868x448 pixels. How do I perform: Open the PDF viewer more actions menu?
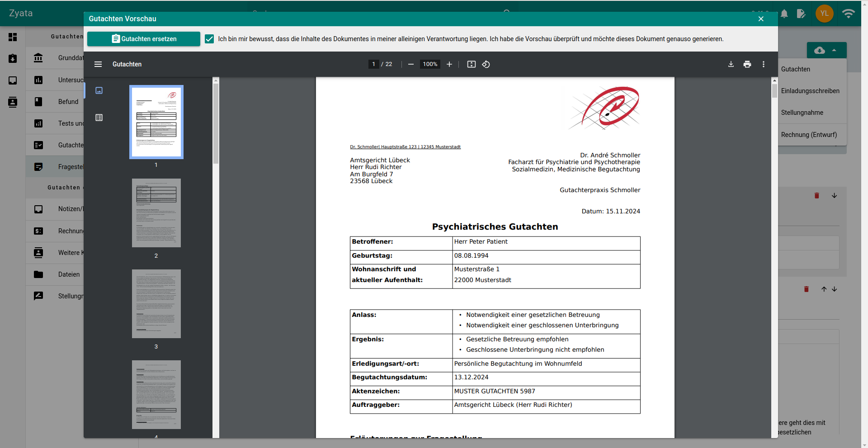pos(764,64)
